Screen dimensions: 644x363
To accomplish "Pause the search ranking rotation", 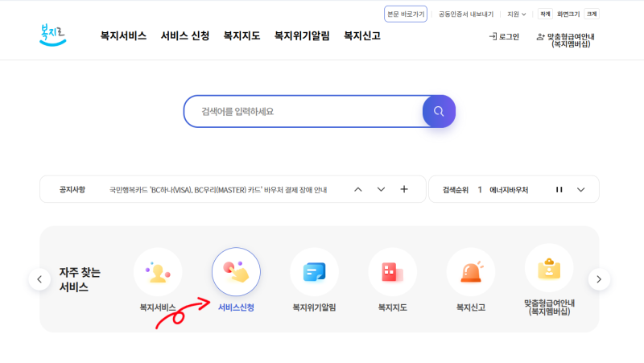I will tap(559, 189).
